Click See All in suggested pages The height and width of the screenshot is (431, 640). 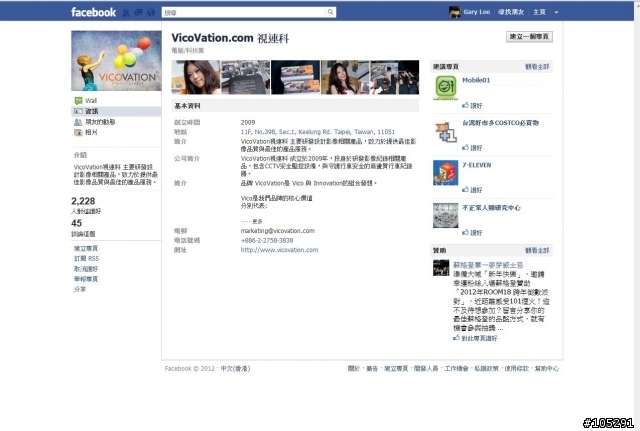[x=537, y=67]
